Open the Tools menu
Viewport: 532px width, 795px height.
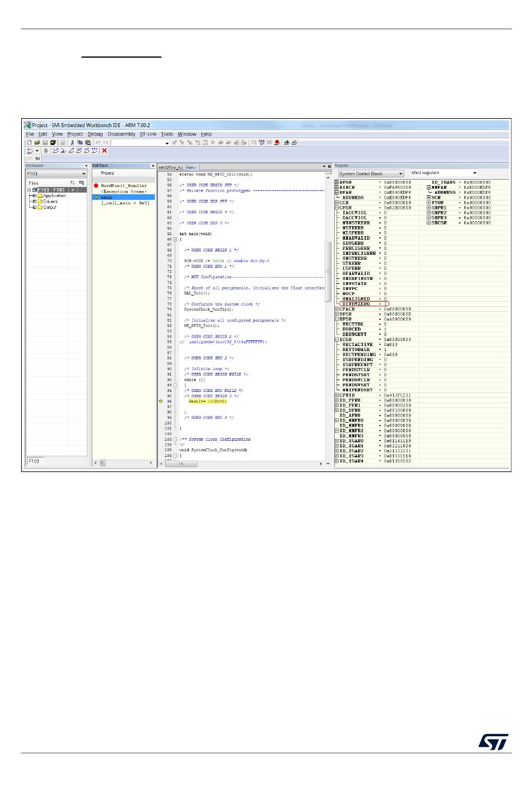[167, 134]
